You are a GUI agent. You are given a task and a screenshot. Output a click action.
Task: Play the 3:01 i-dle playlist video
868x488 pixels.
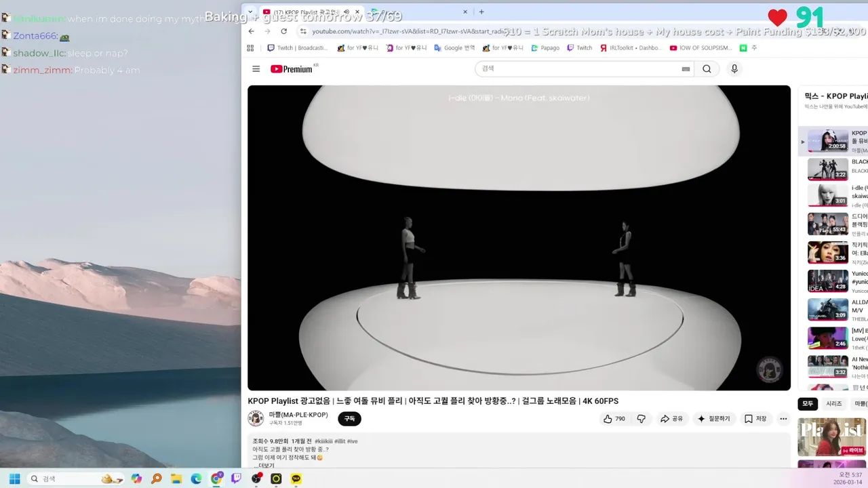827,195
